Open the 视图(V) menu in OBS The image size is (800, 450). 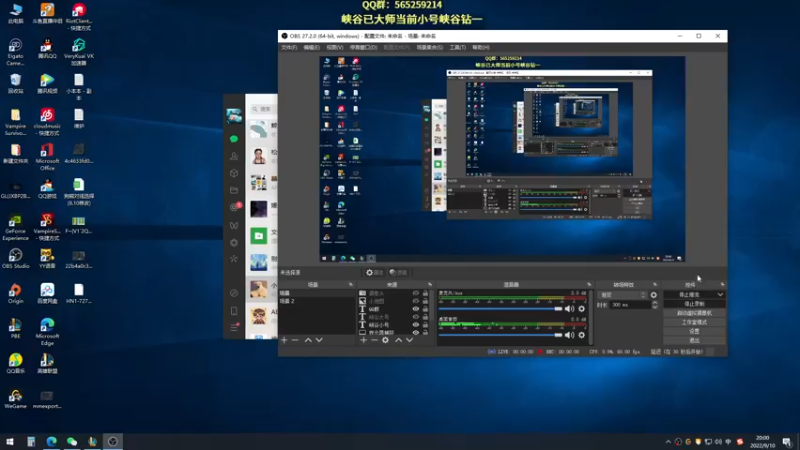click(x=335, y=47)
